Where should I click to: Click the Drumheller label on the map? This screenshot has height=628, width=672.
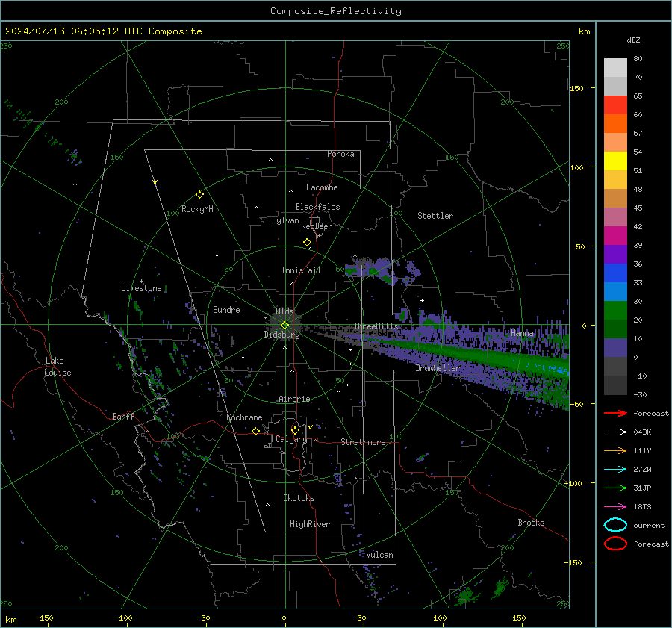click(x=438, y=368)
